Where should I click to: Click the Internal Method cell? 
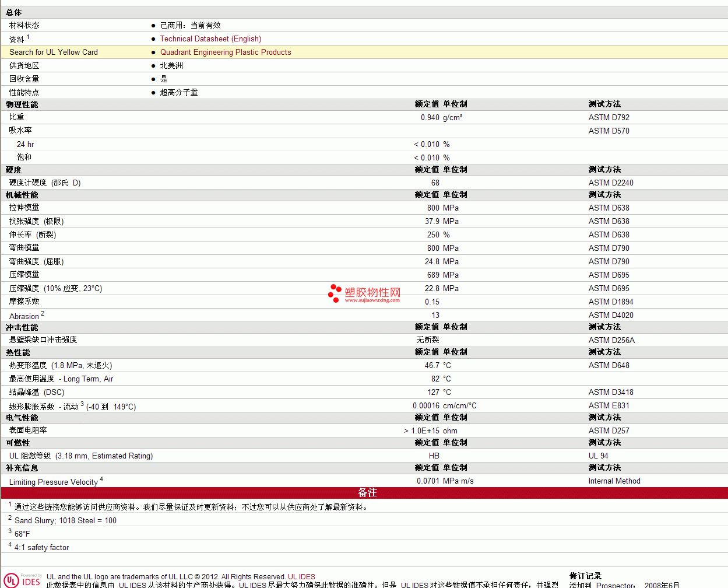pyautogui.click(x=614, y=481)
